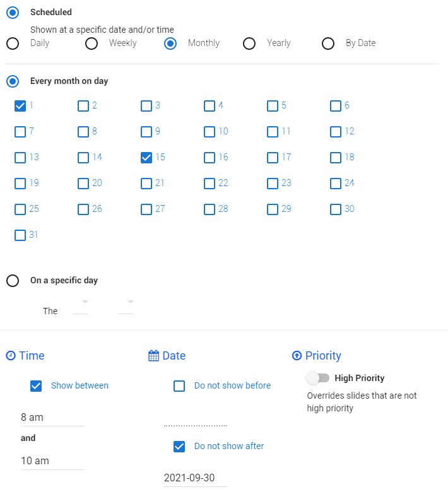Open the first dropdown after 'The'
The width and height of the screenshot is (448, 499).
click(x=81, y=306)
